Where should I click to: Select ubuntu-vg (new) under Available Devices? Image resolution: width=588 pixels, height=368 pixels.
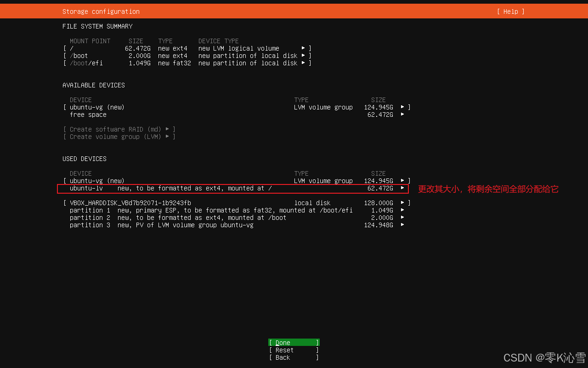pos(97,107)
